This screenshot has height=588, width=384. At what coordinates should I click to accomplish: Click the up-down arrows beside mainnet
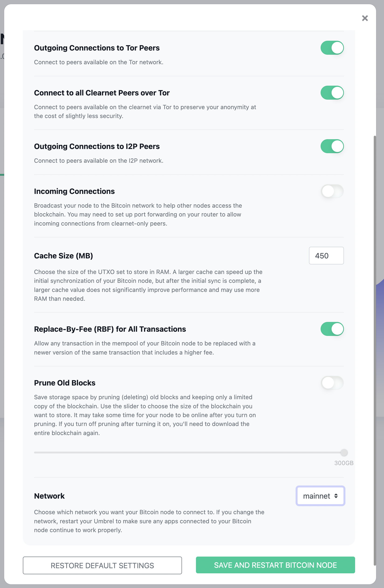(336, 496)
